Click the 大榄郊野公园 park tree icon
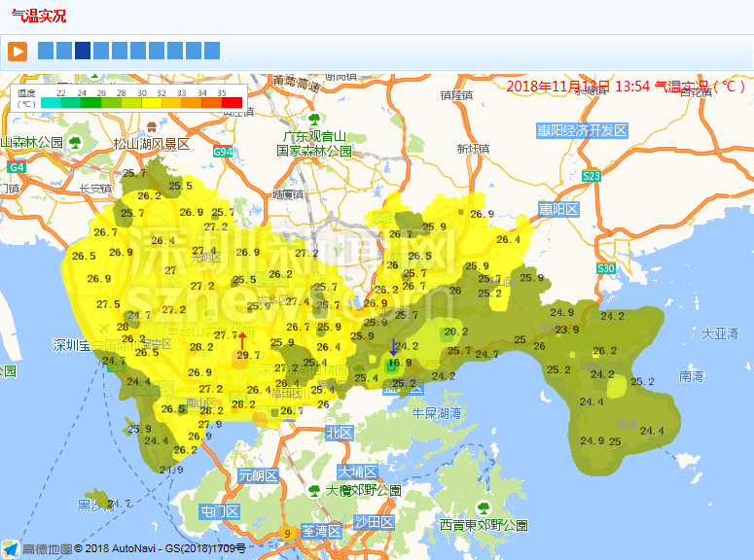 (314, 491)
